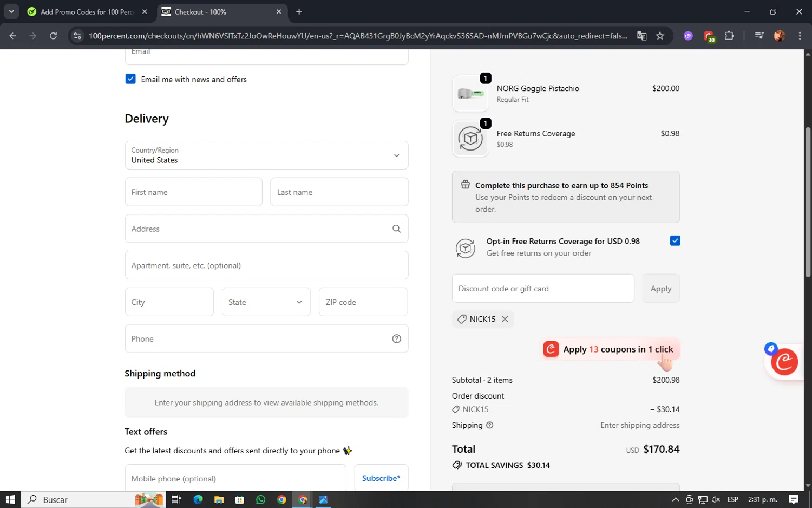This screenshot has height=508, width=812.
Task: Click the muted volume tray icon
Action: [x=716, y=499]
